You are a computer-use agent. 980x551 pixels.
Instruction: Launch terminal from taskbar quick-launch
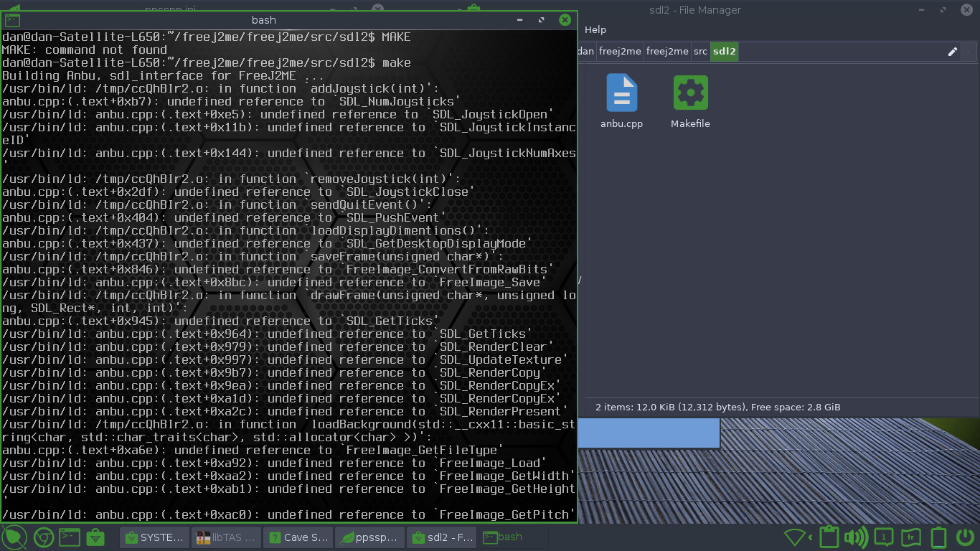(70, 537)
